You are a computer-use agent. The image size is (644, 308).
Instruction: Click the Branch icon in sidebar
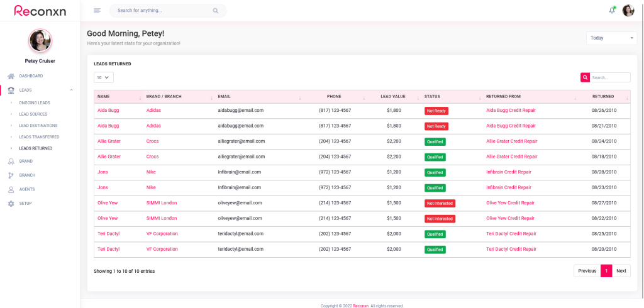point(11,175)
